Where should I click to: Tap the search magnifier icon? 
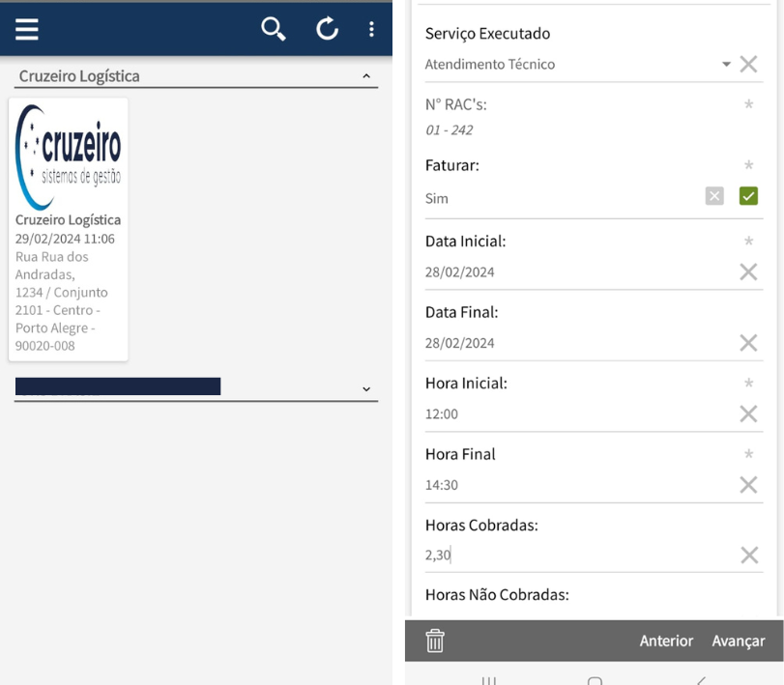point(274,30)
